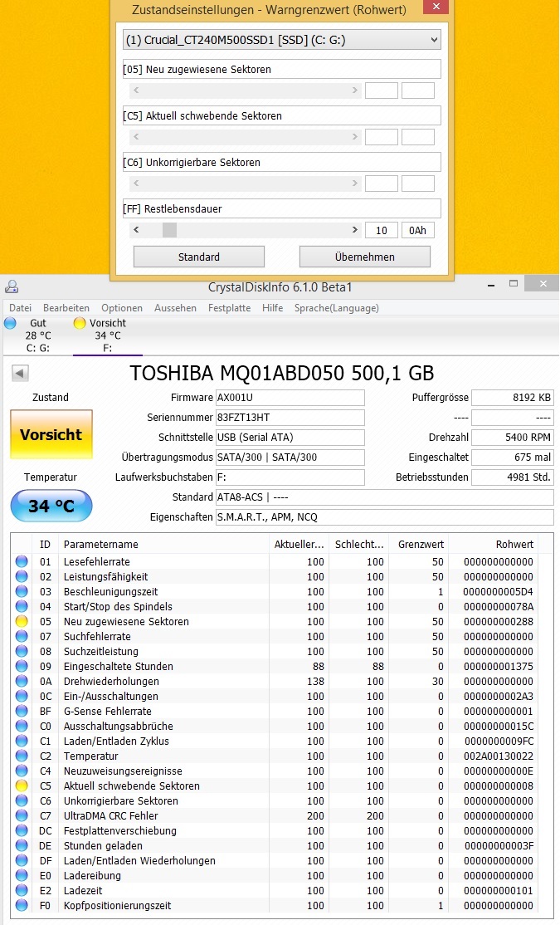Click the Betriebsstunden value 4981 Std.
This screenshot has width=560, height=925.
512,477
